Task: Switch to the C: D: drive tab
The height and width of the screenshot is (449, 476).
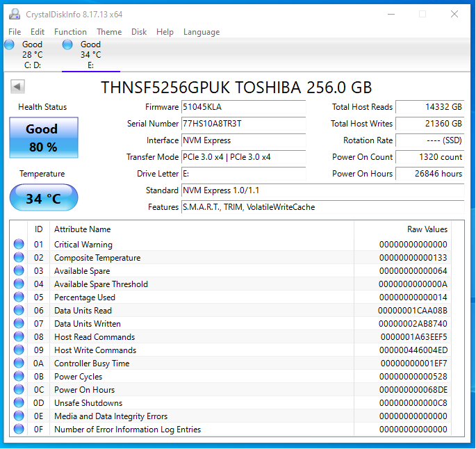Action: 32,55
